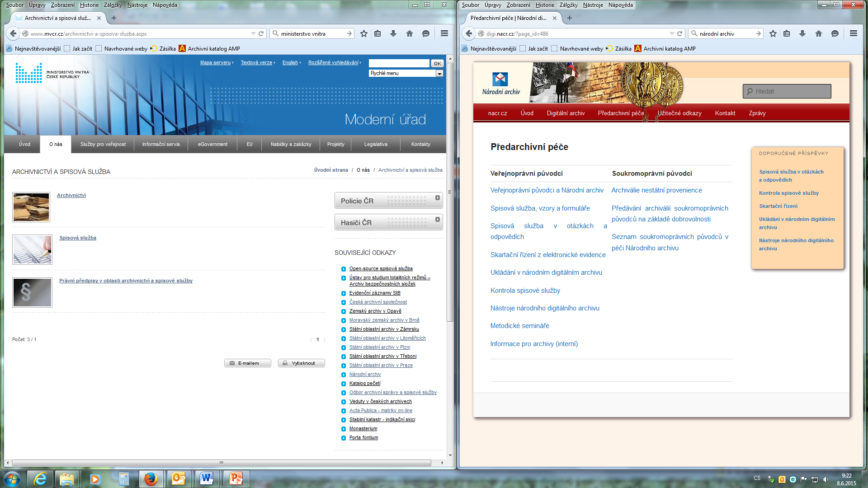The width and height of the screenshot is (868, 488).
Task: Open Nástroje menu in left window
Action: [137, 5]
